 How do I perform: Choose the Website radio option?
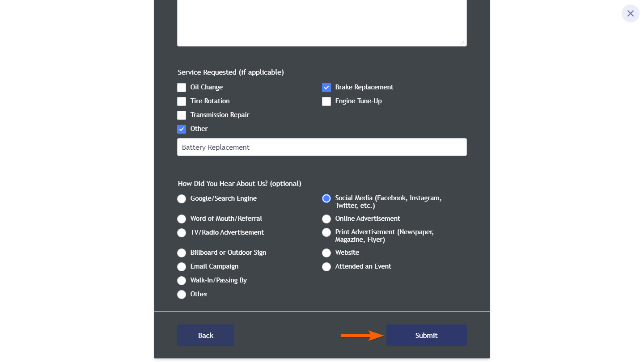coord(326,253)
